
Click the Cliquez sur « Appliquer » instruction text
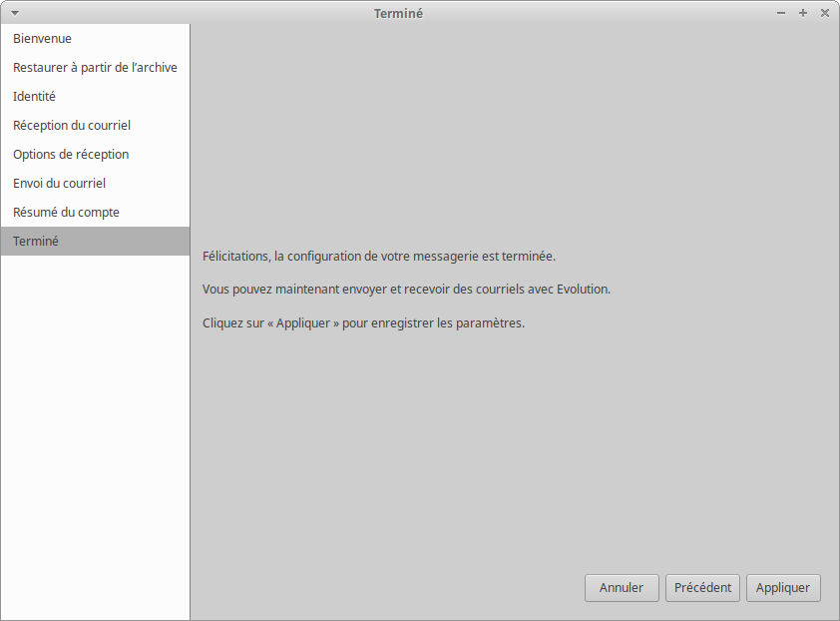coord(363,323)
